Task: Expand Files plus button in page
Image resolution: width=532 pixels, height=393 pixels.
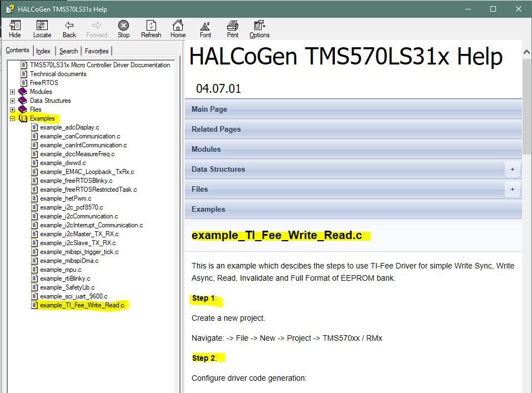Action: pyautogui.click(x=513, y=189)
